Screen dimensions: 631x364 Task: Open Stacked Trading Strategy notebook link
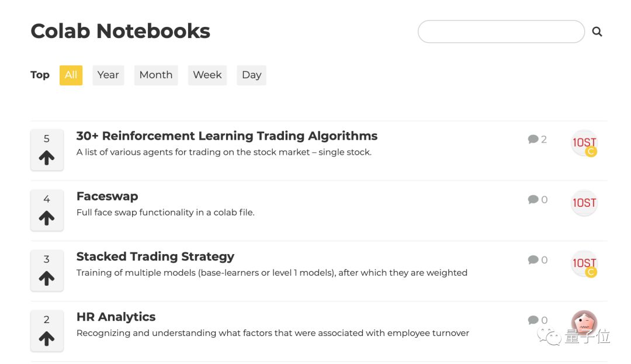pos(155,256)
